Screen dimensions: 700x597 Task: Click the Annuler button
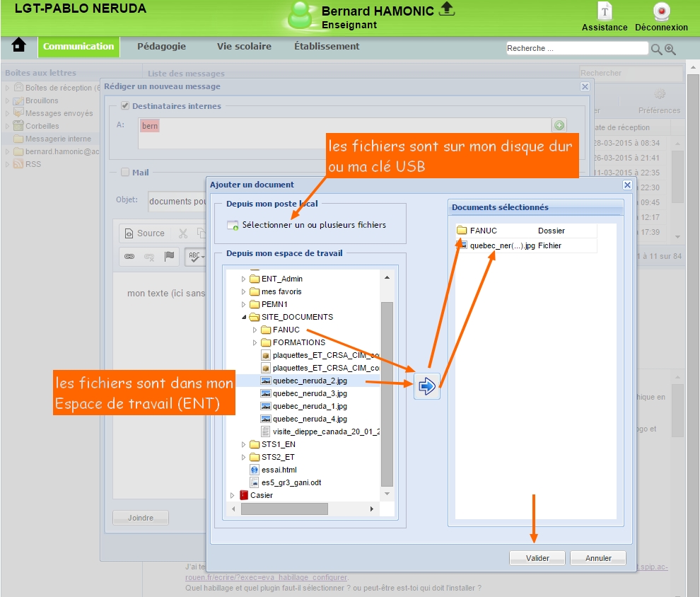click(598, 557)
